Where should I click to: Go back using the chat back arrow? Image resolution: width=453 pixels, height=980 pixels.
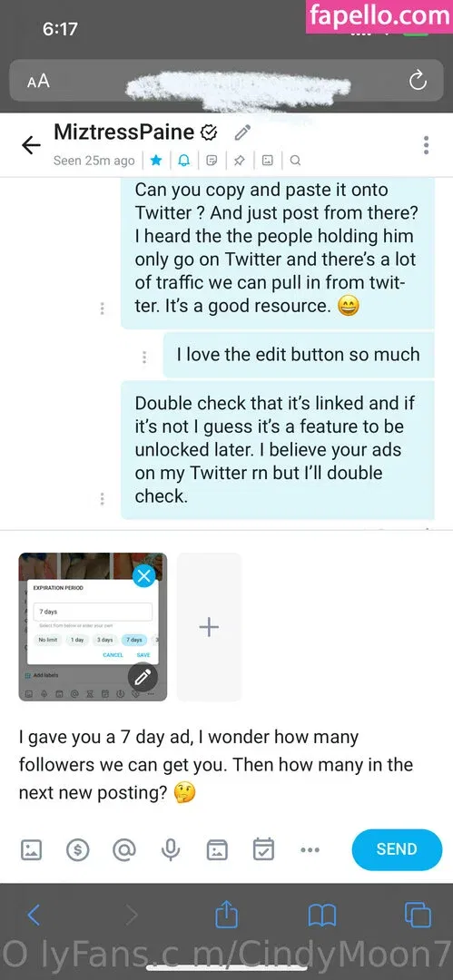31,145
